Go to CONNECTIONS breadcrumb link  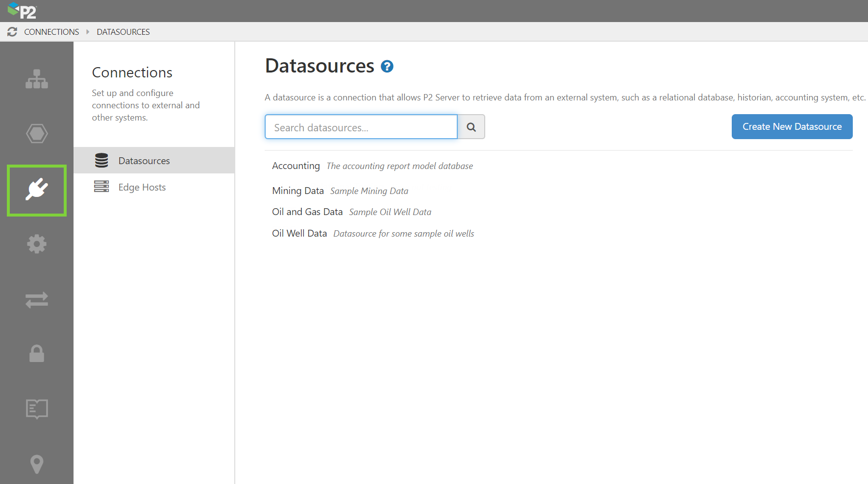(x=51, y=32)
